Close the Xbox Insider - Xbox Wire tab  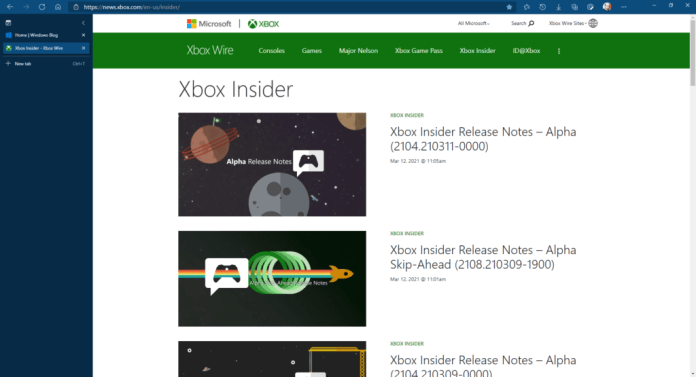tap(83, 48)
